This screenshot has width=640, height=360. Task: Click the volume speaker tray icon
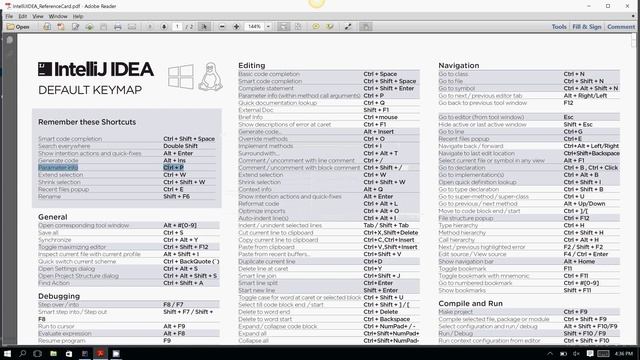576,353
